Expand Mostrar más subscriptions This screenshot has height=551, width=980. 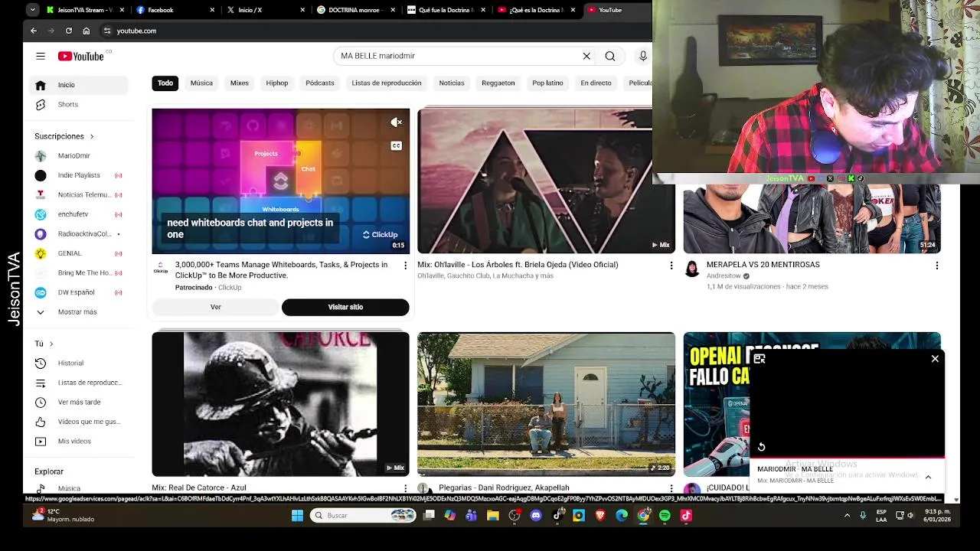click(x=77, y=312)
